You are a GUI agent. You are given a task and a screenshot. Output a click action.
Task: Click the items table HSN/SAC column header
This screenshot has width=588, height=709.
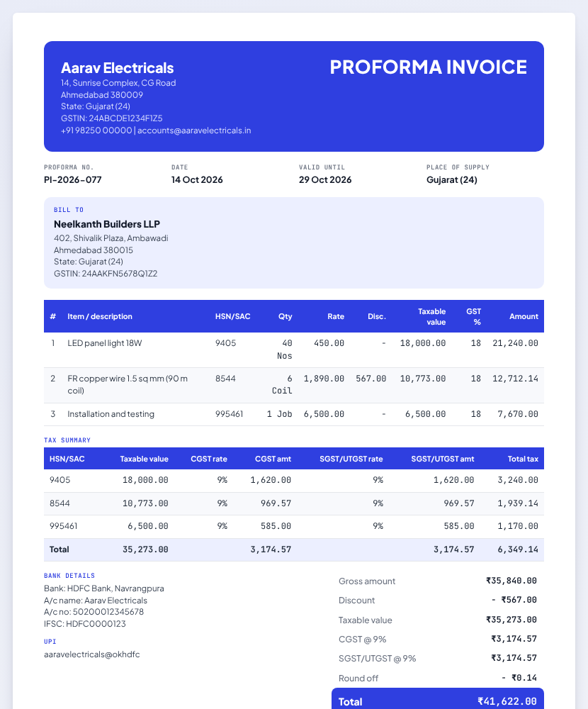pos(233,316)
